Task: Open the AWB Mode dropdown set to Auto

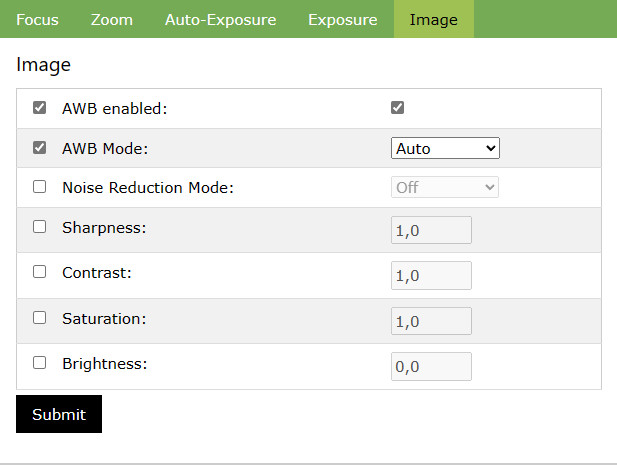Action: point(444,148)
